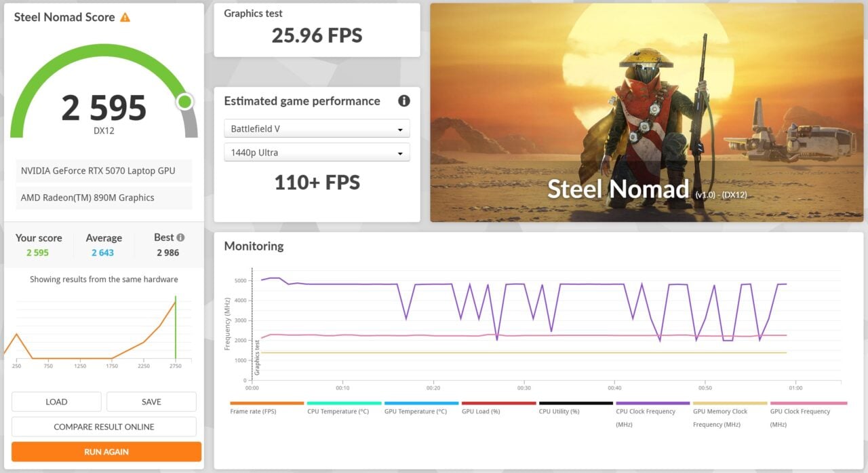
Task: Click the Steel Nomad Score heading
Action: (64, 18)
